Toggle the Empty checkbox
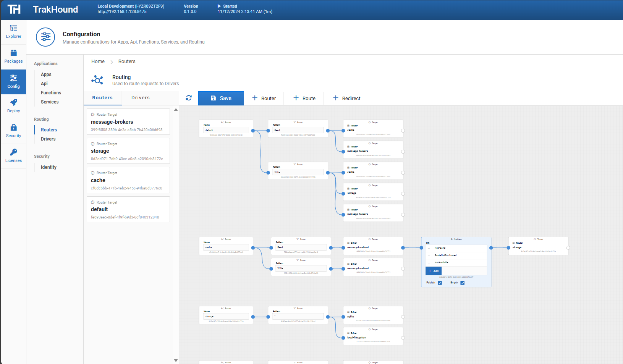 pyautogui.click(x=462, y=283)
